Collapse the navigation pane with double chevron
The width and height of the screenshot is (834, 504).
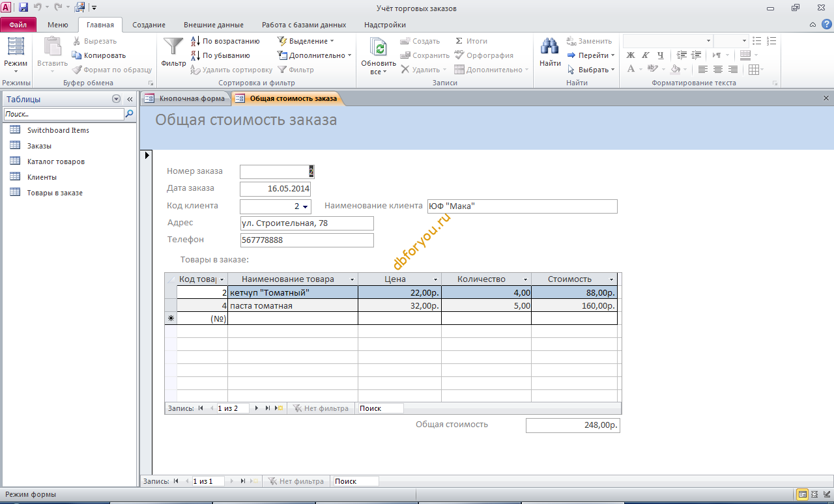(130, 99)
